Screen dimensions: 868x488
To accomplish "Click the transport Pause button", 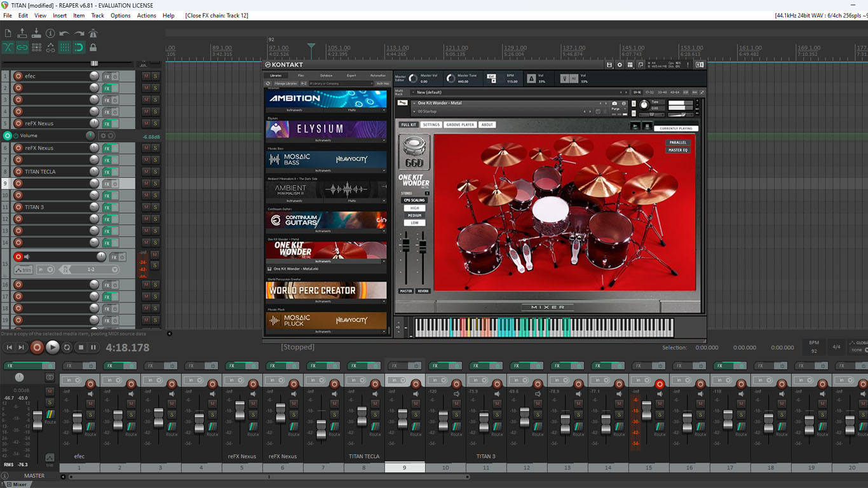I will (x=93, y=348).
